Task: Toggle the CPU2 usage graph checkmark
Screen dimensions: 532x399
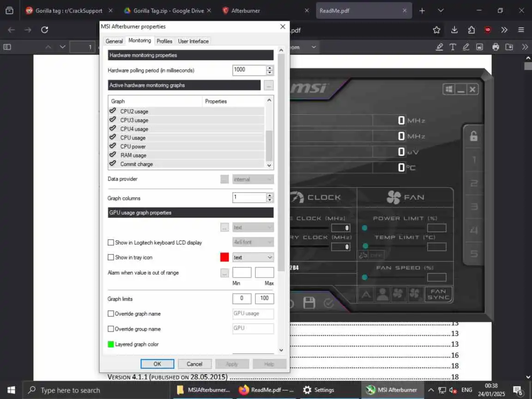Action: [x=113, y=111]
